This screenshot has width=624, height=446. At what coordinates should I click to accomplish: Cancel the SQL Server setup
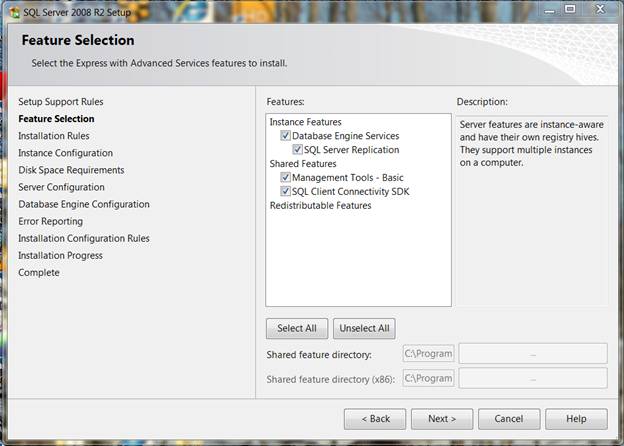pos(509,419)
